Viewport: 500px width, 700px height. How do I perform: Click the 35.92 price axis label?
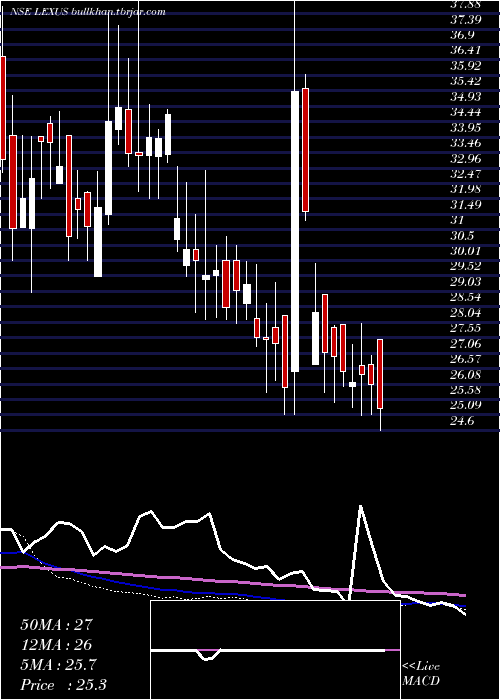(x=465, y=66)
